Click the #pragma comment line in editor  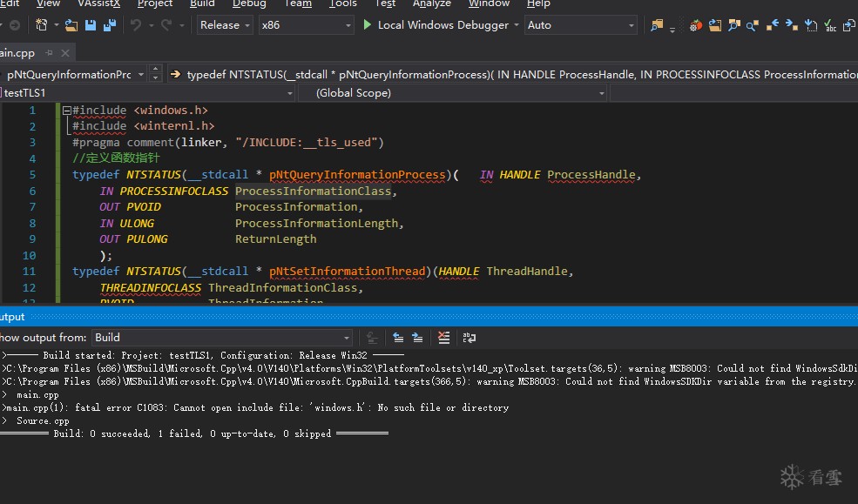[x=228, y=143]
